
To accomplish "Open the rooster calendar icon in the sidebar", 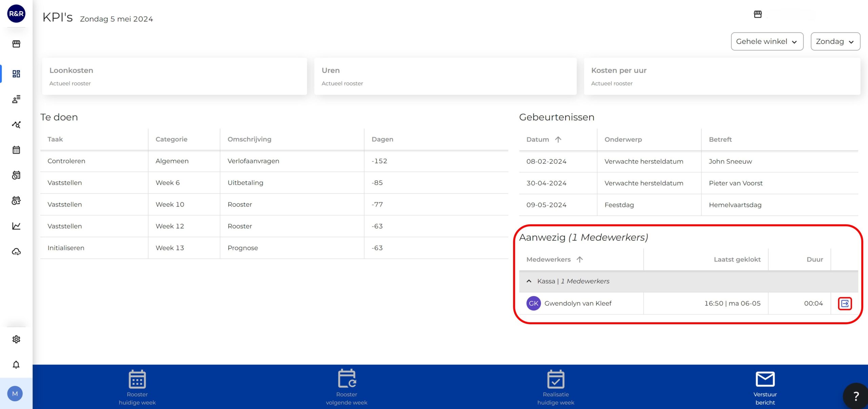I will click(x=16, y=149).
